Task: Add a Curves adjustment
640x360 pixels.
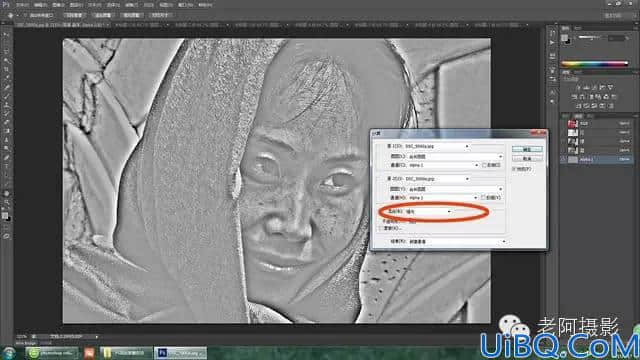Action: (x=594, y=87)
